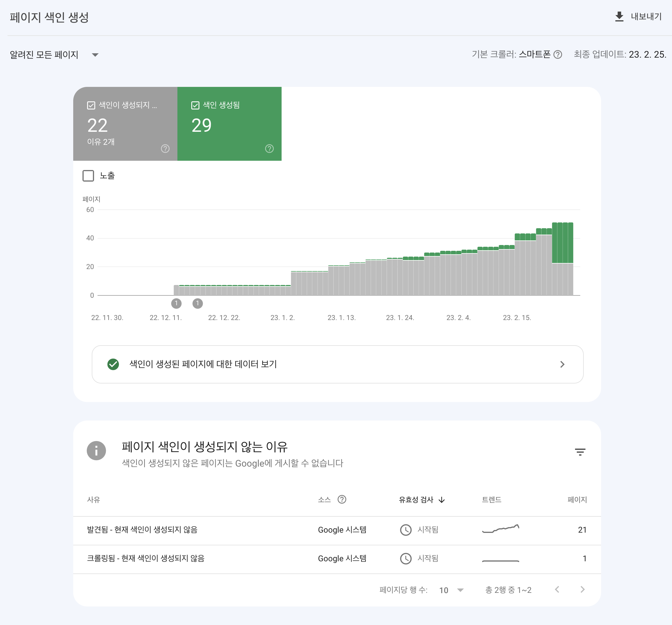Screen dimensions: 672x625
Task: Click sort arrow next to 유효성 검사
Action: pos(441,500)
